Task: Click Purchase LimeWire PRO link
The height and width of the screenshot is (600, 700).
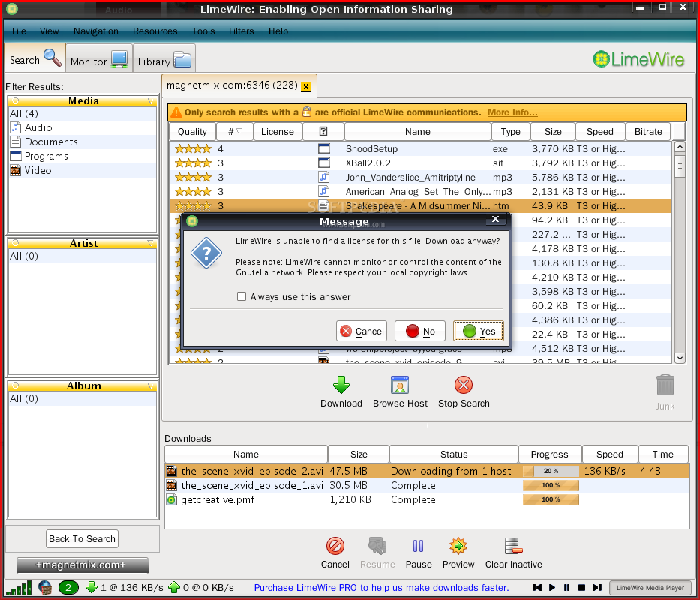Action: coord(381,587)
